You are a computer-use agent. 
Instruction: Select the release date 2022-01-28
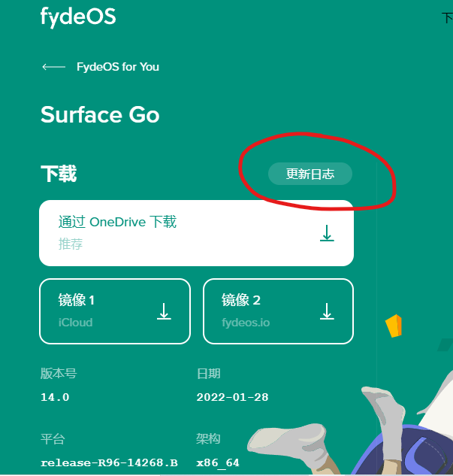[232, 397]
